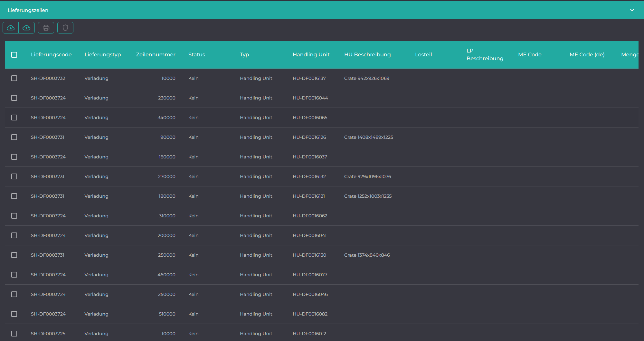Click the LP Beschreibung column header
This screenshot has height=341, width=644.
[x=485, y=55]
